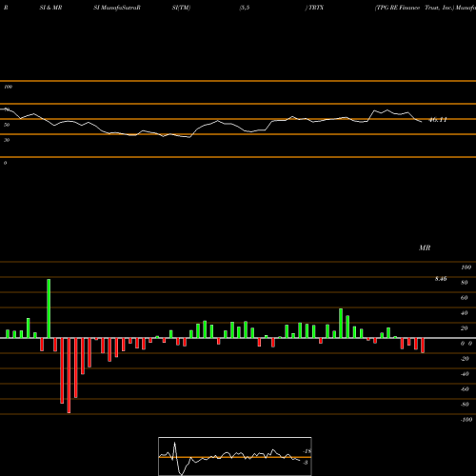Click the -100 label on the MR axis
Viewport: 476px width, 476px height.
point(466,420)
